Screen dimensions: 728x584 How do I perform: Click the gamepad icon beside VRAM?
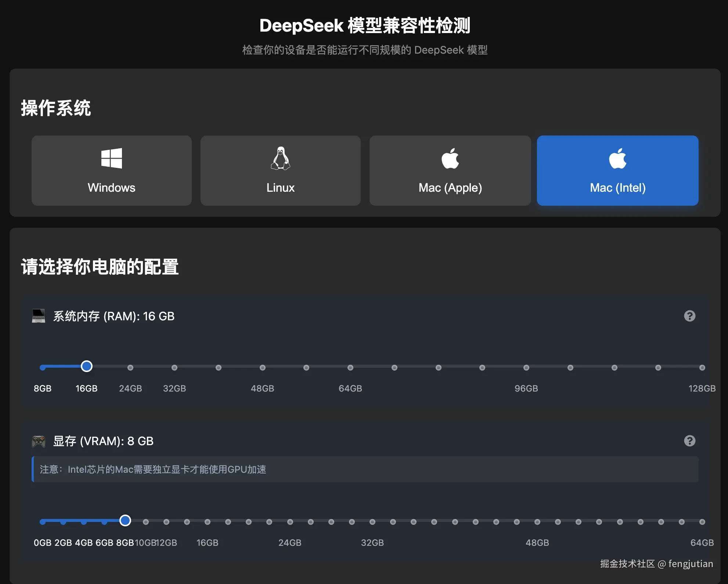39,441
